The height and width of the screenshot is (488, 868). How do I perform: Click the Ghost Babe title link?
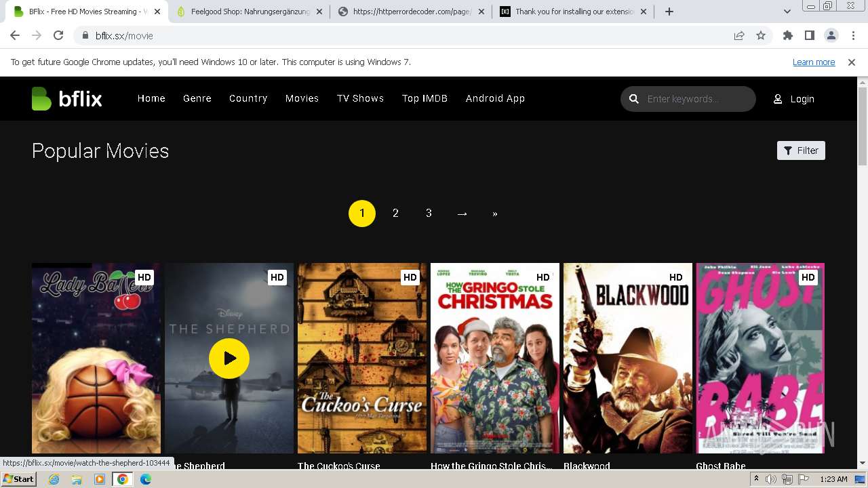coord(721,466)
